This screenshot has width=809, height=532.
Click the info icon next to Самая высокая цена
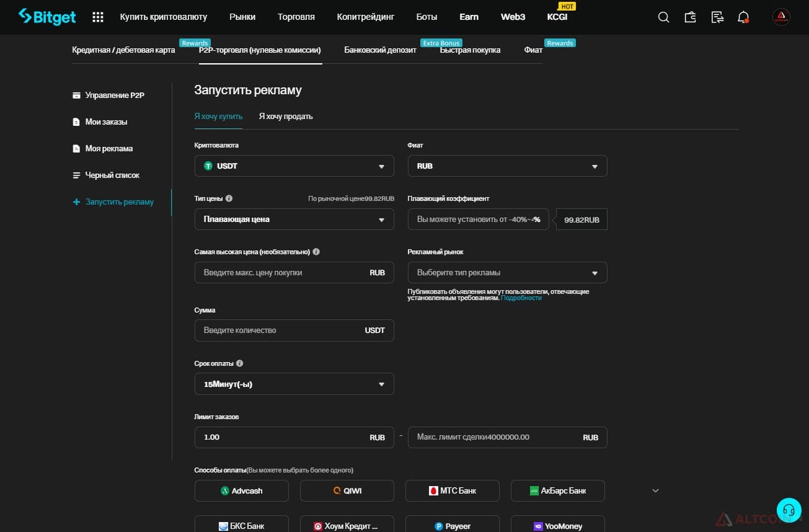[316, 252]
